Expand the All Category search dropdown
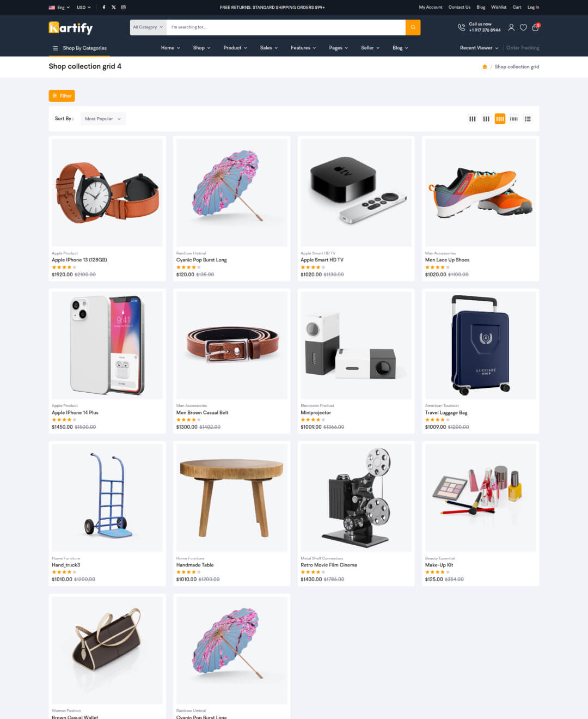 [148, 27]
